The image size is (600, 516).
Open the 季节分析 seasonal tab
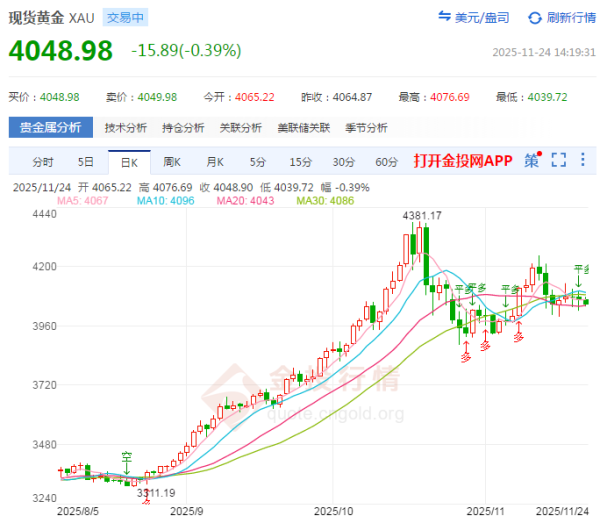coord(366,128)
